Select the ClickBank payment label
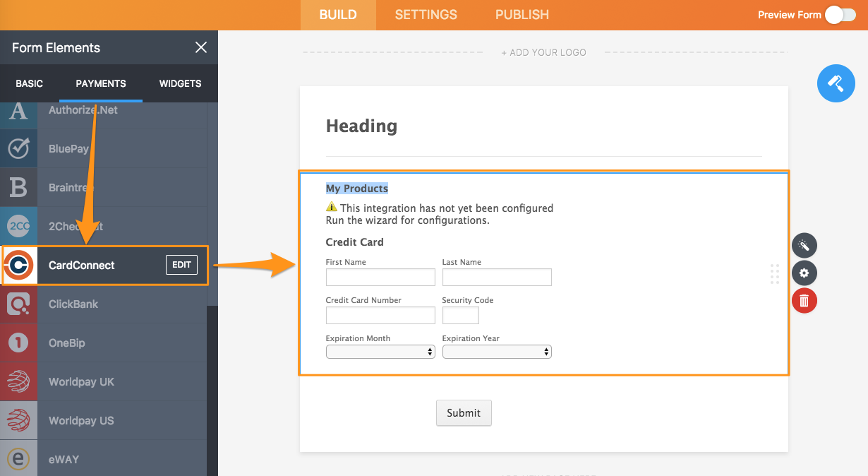 [73, 304]
